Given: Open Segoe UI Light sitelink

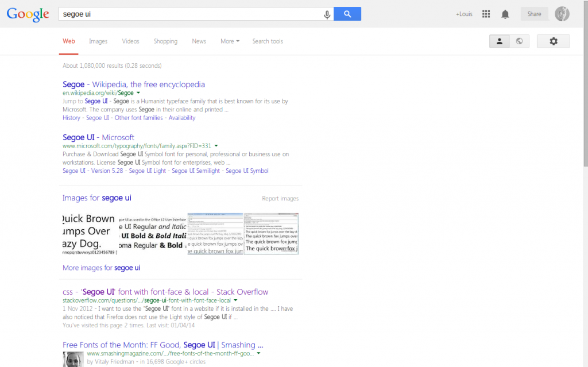Looking at the screenshot, I should tap(148, 171).
